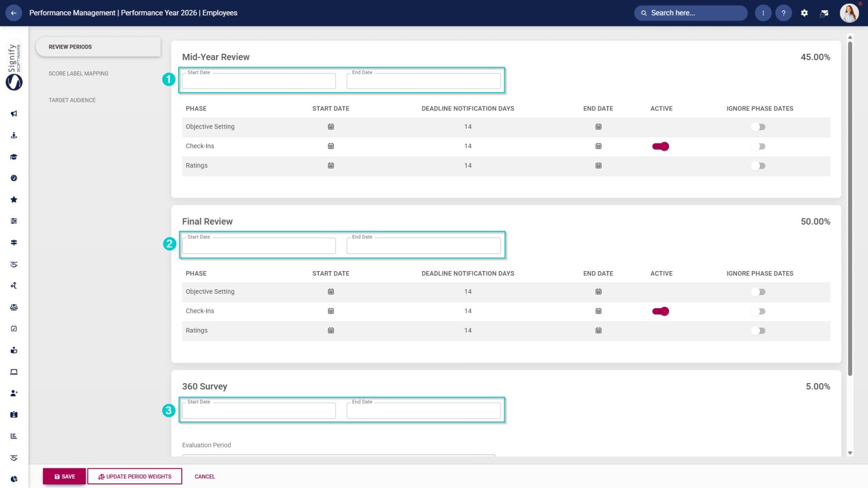Image resolution: width=868 pixels, height=488 pixels.
Task: Open the star sidebar icon
Action: pos(14,199)
